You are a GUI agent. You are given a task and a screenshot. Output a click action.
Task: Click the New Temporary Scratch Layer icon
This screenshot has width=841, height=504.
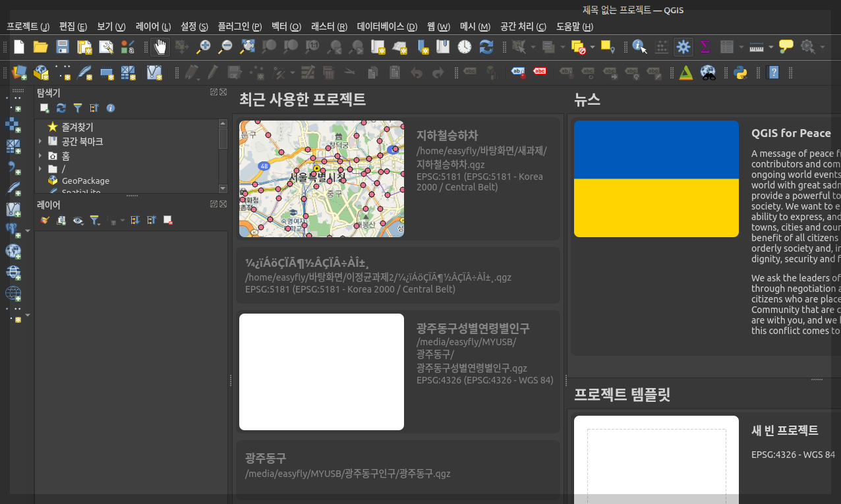[107, 72]
